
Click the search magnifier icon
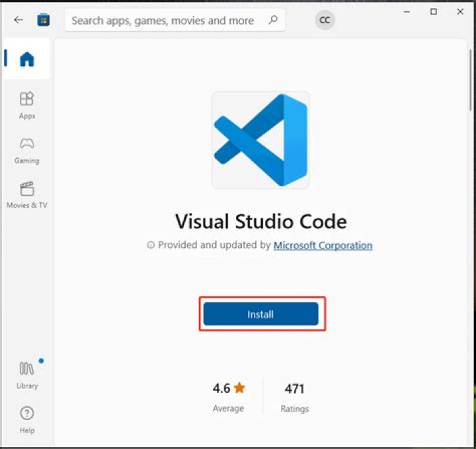(273, 20)
